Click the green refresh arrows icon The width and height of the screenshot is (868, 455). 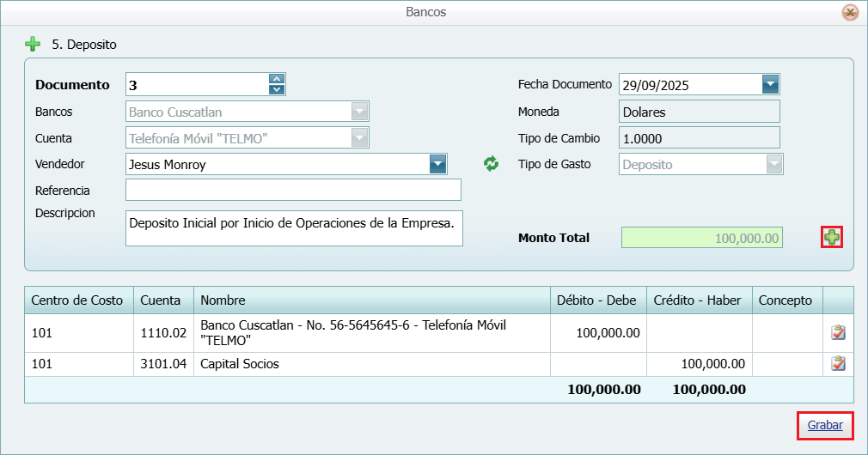point(491,164)
